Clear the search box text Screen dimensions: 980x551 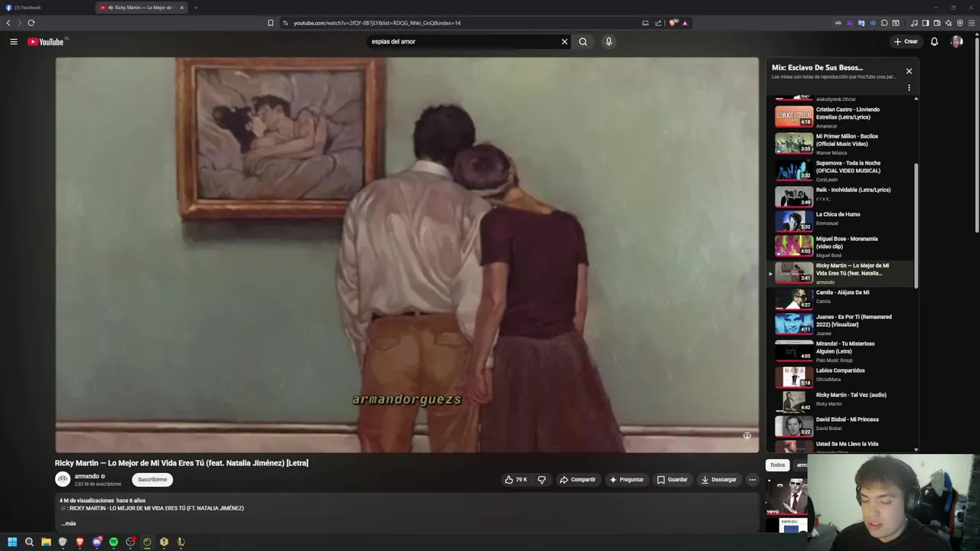[564, 41]
